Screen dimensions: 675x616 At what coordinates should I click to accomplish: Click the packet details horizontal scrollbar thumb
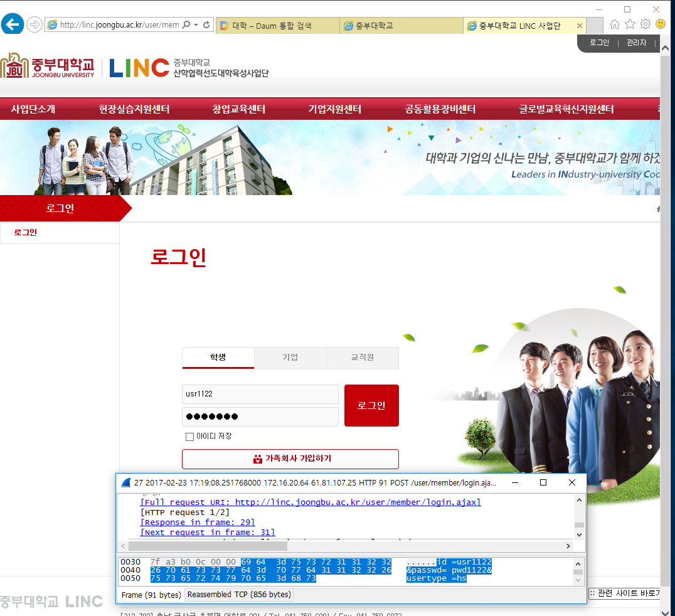(x=208, y=546)
